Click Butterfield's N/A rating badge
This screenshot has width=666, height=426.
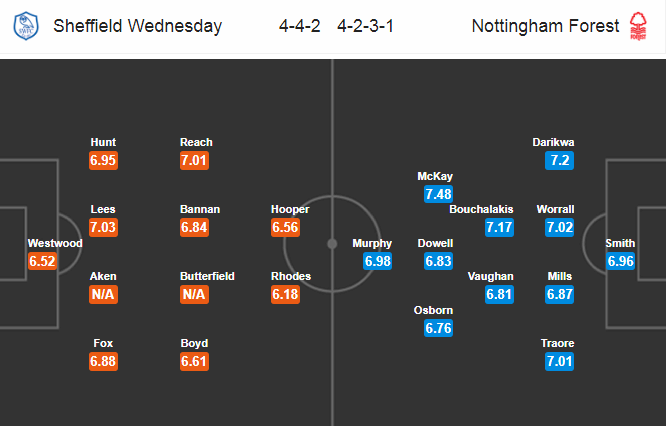point(194,294)
